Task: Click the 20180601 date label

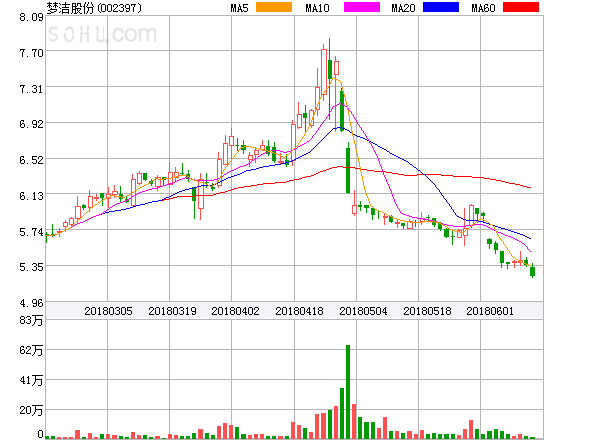Action: [490, 311]
